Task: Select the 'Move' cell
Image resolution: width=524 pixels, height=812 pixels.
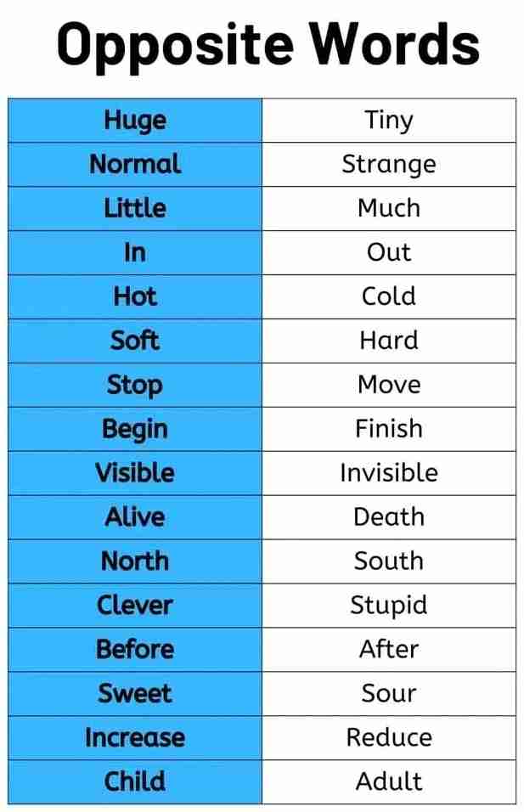Action: pos(389,385)
